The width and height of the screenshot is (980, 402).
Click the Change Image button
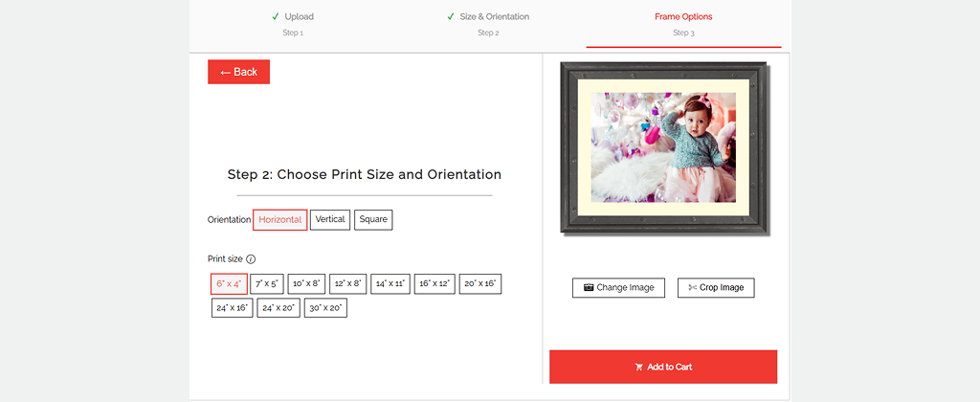[x=618, y=288]
